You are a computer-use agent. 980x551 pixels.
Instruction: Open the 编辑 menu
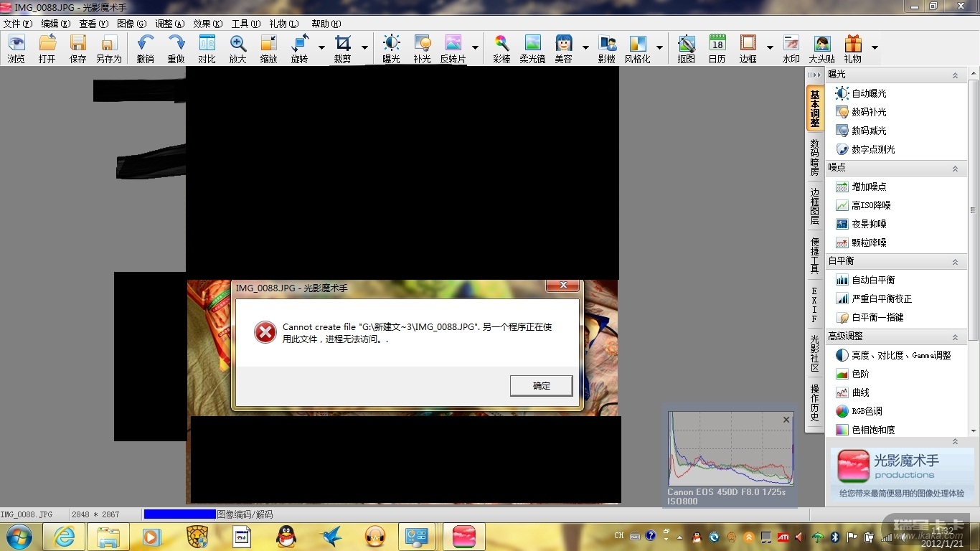56,24
